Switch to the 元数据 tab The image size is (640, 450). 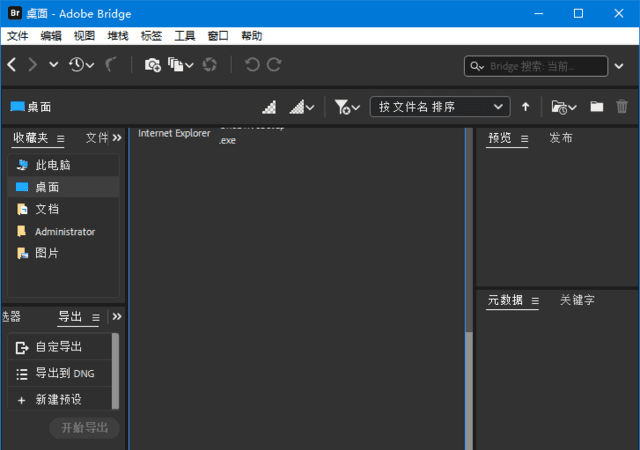point(505,300)
